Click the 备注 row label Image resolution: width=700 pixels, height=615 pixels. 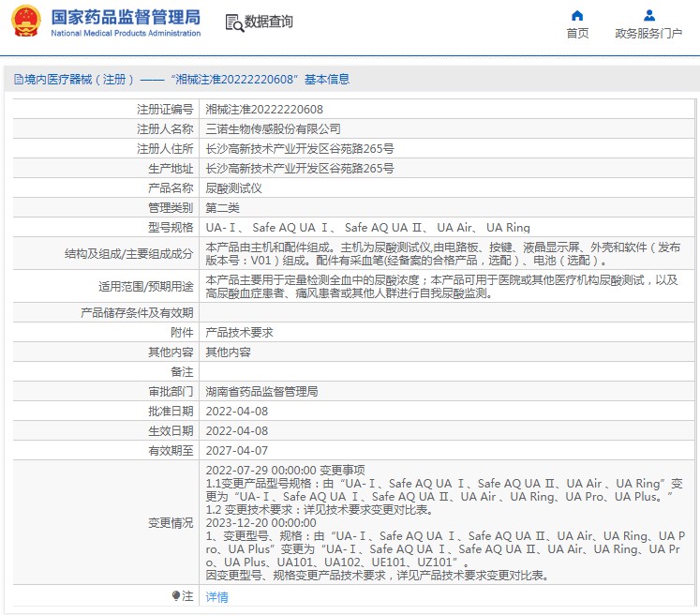pyautogui.click(x=182, y=372)
